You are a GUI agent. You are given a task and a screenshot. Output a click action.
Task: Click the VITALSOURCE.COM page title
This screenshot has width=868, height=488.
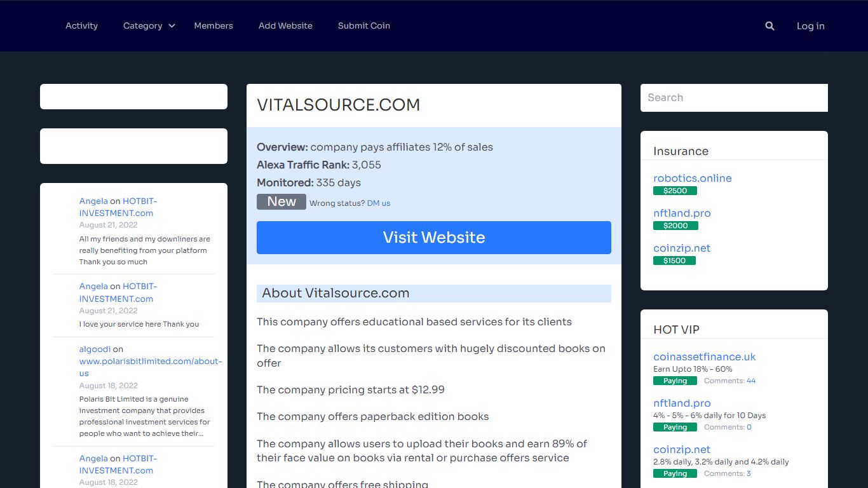point(338,105)
